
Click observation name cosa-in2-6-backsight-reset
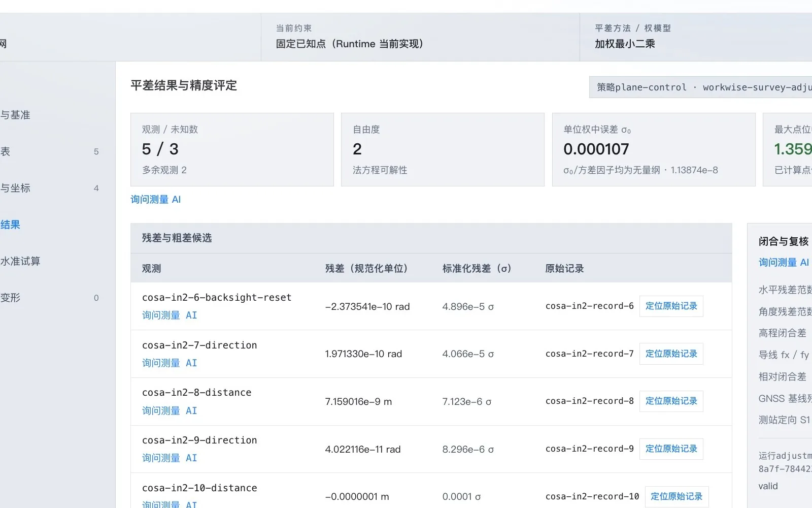point(217,297)
